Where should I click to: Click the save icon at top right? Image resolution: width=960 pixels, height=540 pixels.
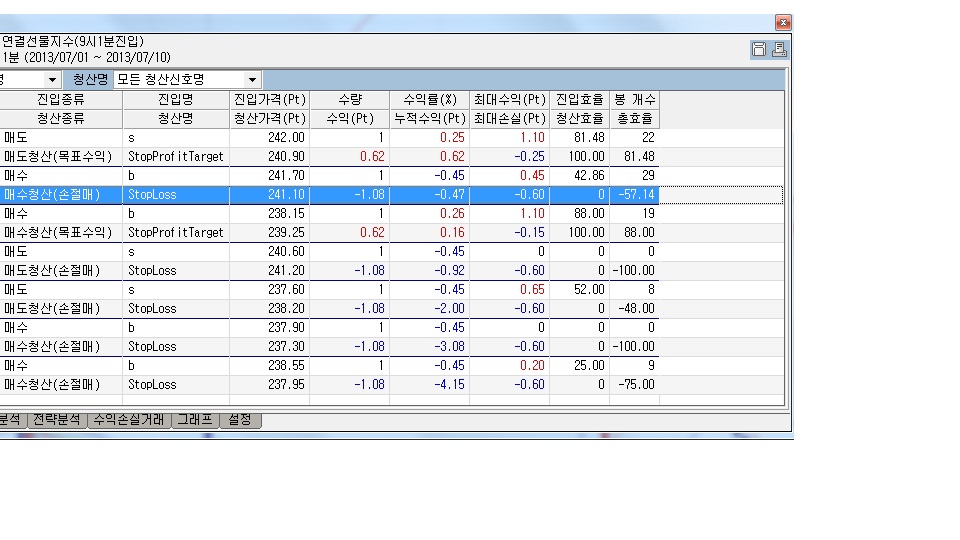point(759,50)
